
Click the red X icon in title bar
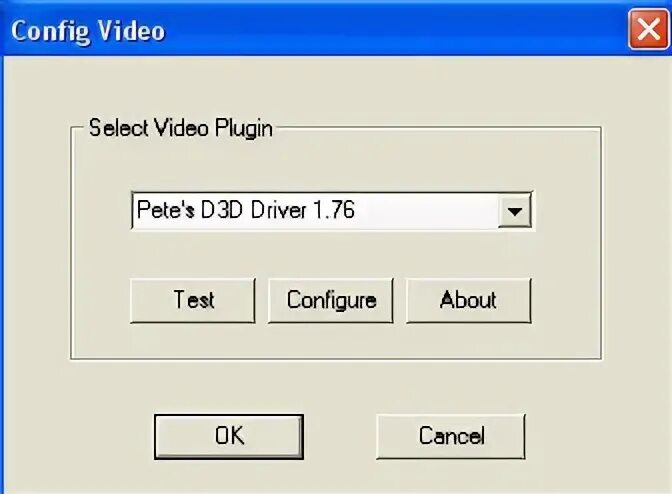648,30
